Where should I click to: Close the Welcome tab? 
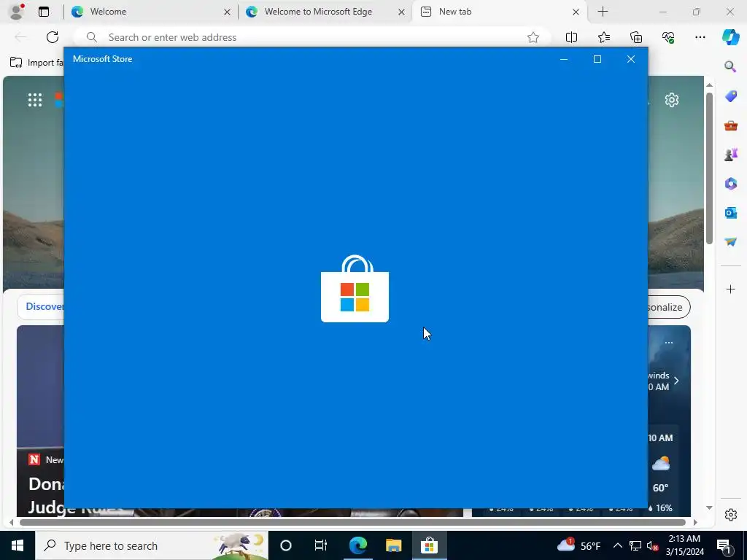[228, 12]
